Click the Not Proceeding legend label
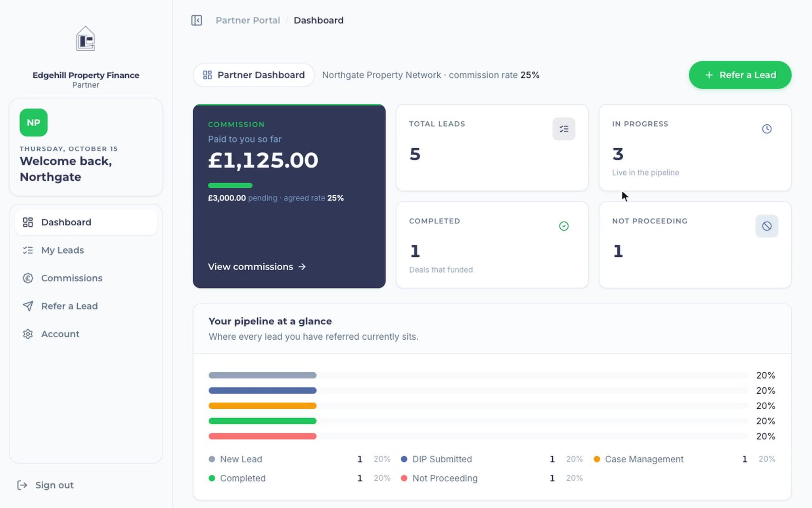The image size is (812, 508). point(445,478)
